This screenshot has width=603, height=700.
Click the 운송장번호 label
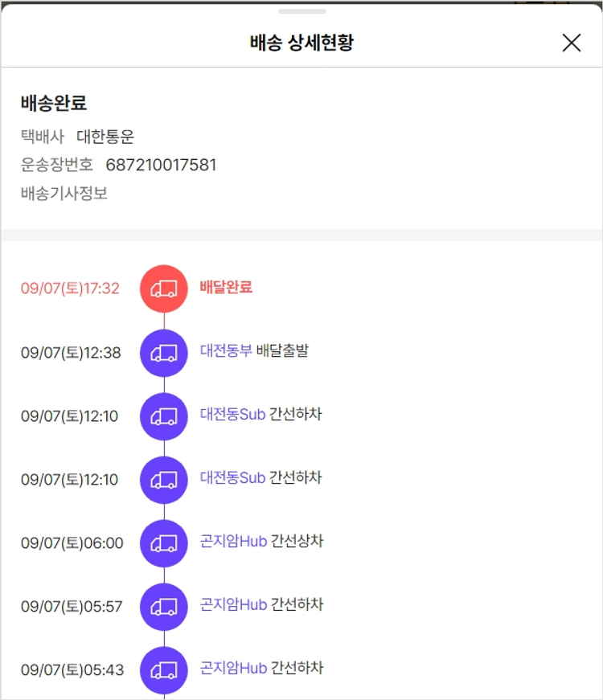[57, 166]
